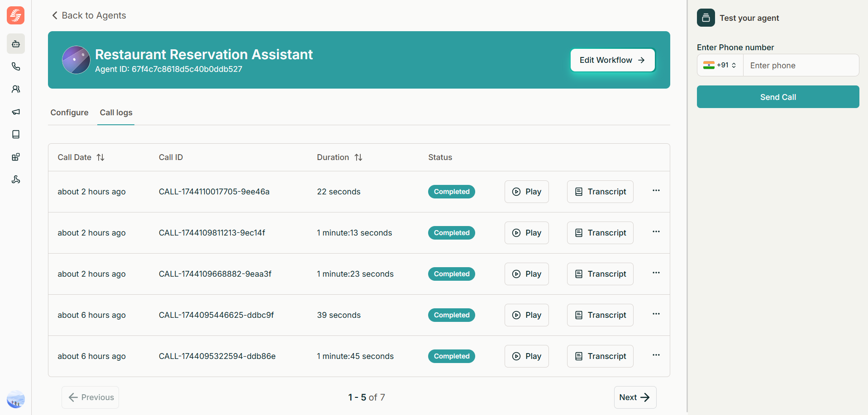Viewport: 868px width, 415px height.
Task: Click the '1 minute:23 seconds' duration cell
Action: coord(355,274)
